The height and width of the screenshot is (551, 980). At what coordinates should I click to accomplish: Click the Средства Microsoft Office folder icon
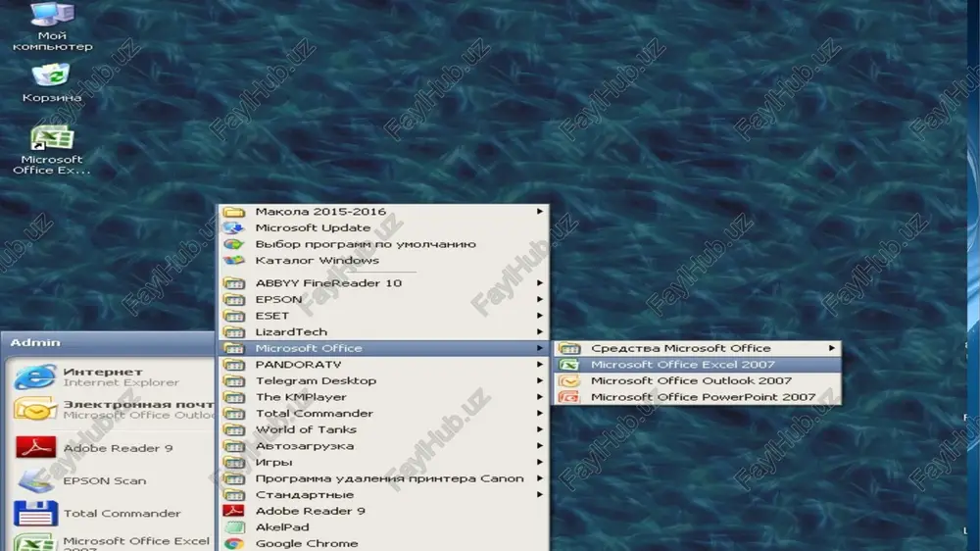(x=569, y=348)
